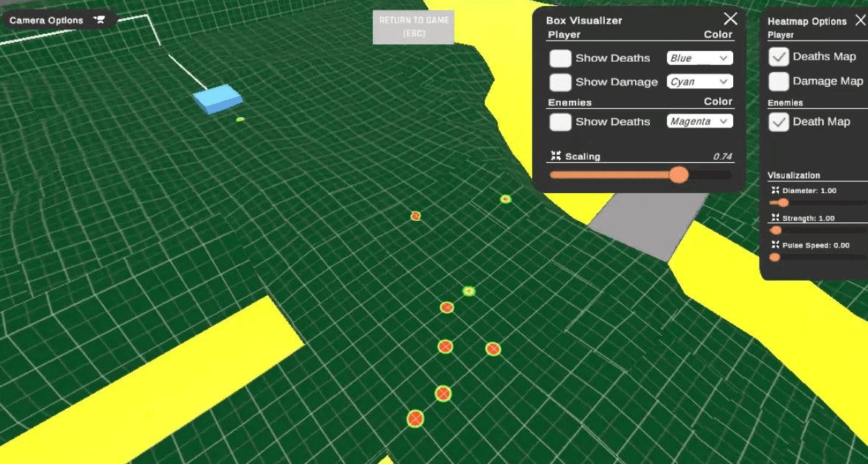Click the Scaling value 0.74
The image size is (868, 464).
[x=722, y=157]
